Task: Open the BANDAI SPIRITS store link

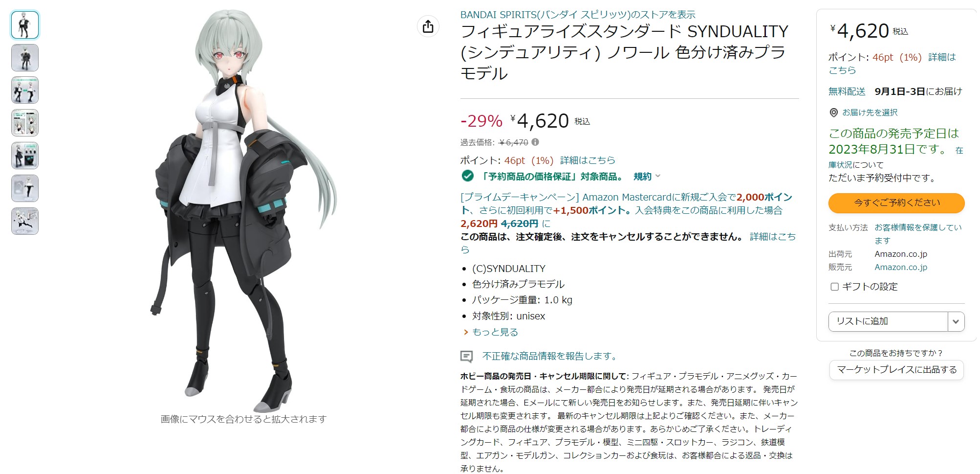Action: (578, 15)
